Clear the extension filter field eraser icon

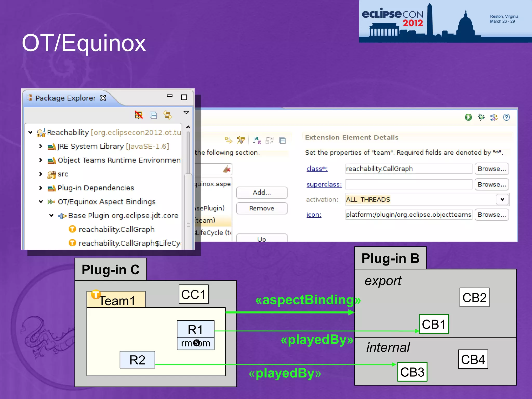pyautogui.click(x=227, y=169)
